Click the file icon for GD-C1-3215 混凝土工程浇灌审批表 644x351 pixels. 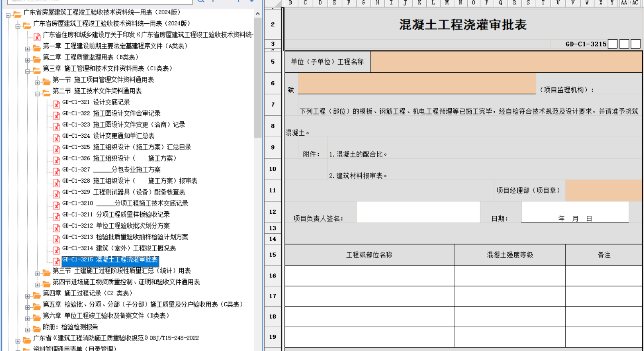coord(56,261)
